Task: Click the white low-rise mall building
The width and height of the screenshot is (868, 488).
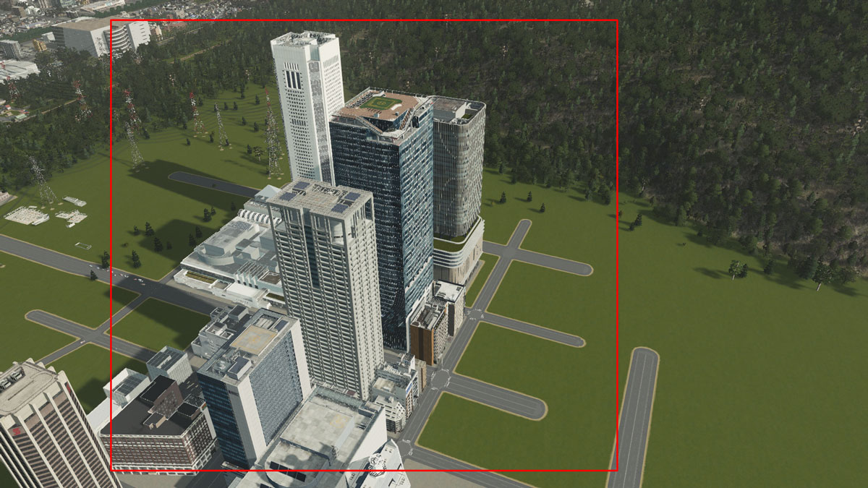Action: (228, 257)
